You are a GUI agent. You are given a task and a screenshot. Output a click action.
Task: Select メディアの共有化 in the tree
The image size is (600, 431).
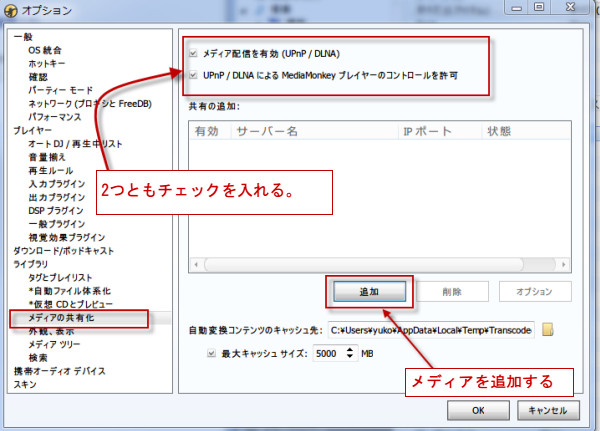click(61, 318)
